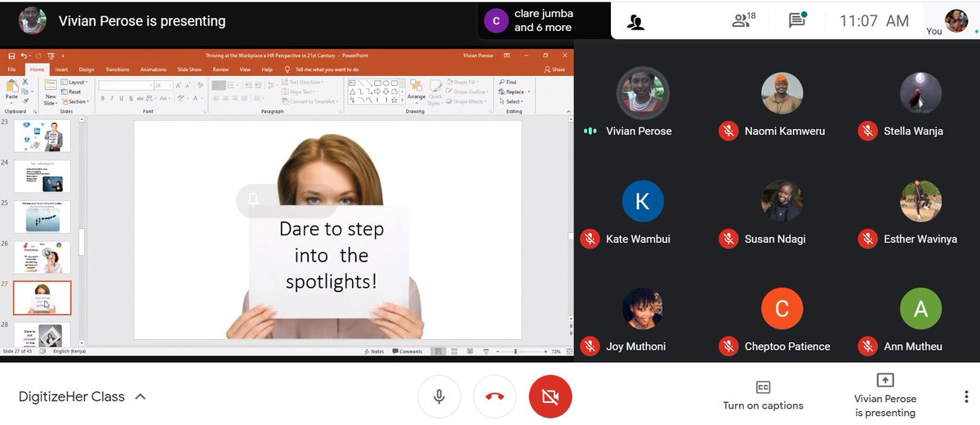Viewport: 980px width, 425px height.
Task: Open the font size box showing 28
Action: click(x=162, y=85)
